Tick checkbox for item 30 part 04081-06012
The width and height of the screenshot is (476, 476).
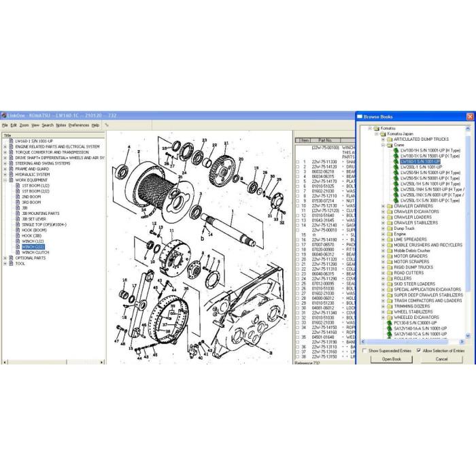click(x=298, y=308)
